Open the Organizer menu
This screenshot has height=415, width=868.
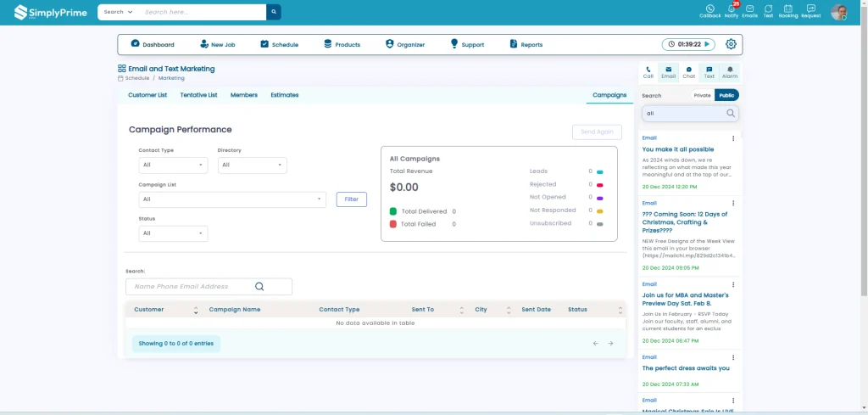pyautogui.click(x=405, y=44)
